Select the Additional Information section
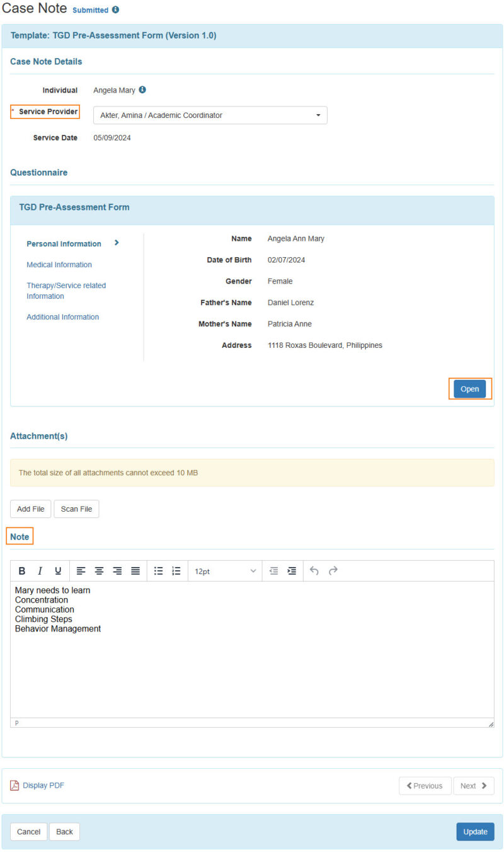Image resolution: width=504 pixels, height=852 pixels. tap(62, 317)
